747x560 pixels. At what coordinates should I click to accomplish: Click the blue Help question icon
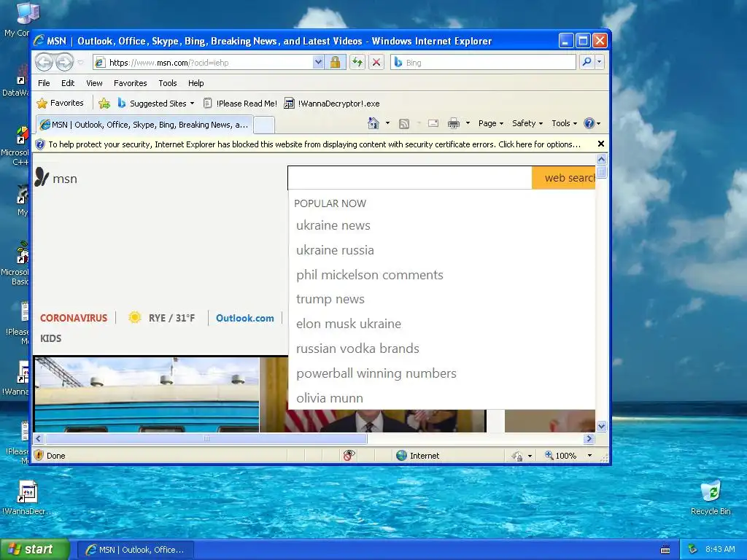point(589,123)
